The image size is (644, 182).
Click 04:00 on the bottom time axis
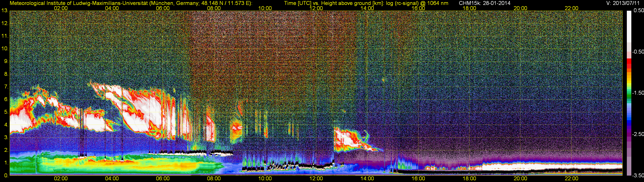tap(112, 179)
